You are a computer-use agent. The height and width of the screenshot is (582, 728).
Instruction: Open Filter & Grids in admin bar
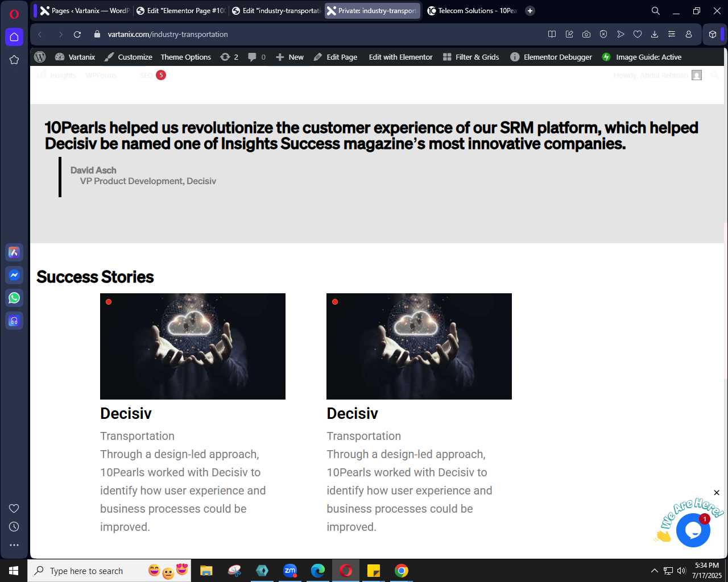pos(471,57)
